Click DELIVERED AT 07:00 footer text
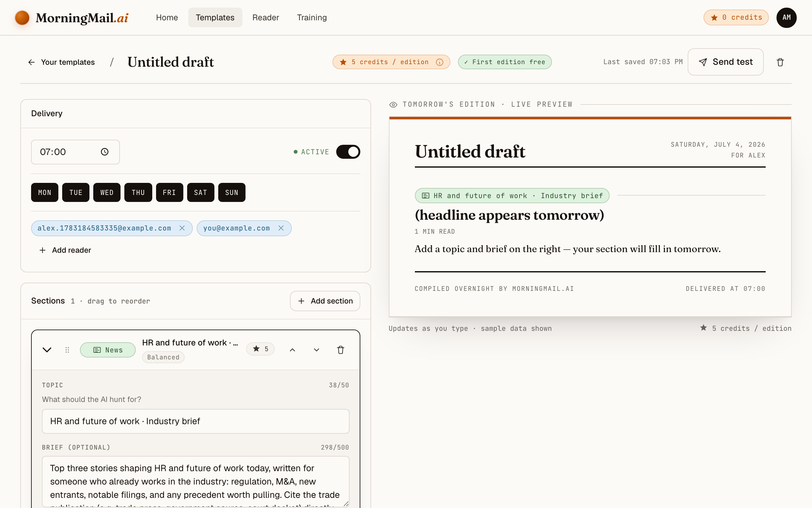812x508 pixels. (725, 289)
